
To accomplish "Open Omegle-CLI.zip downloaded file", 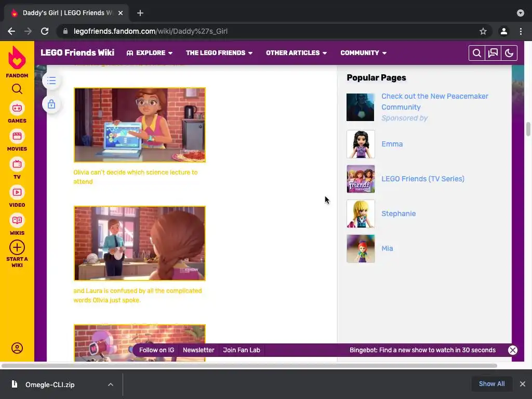I will click(x=49, y=384).
